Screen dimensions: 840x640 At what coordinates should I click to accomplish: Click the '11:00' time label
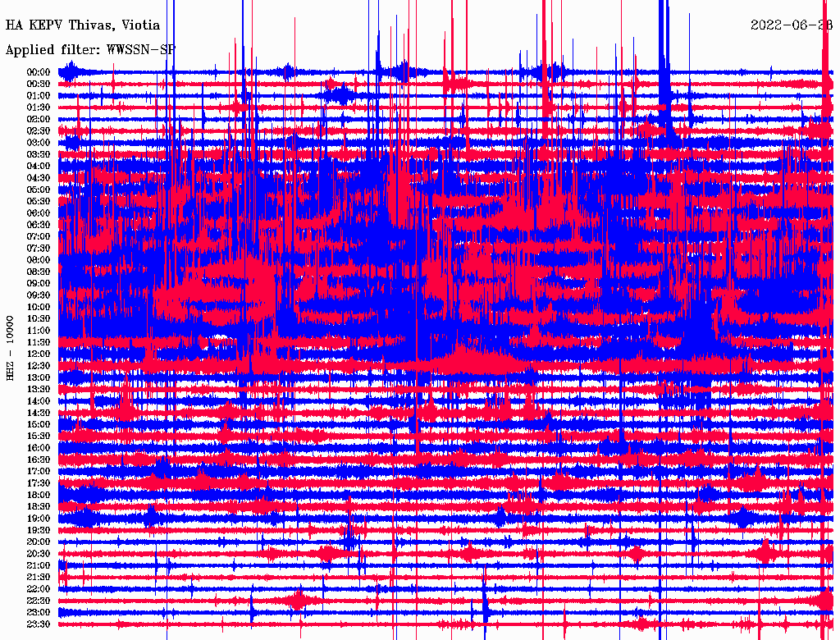[39, 331]
